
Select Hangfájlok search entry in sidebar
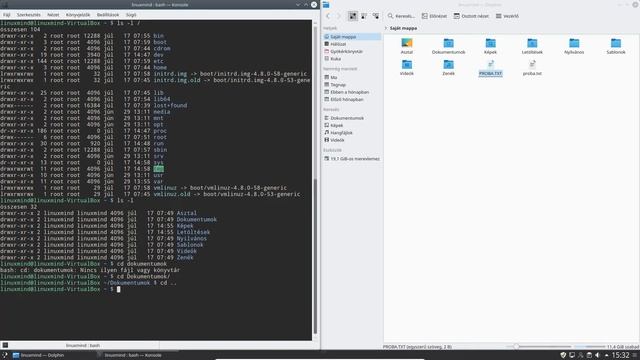tap(352, 133)
